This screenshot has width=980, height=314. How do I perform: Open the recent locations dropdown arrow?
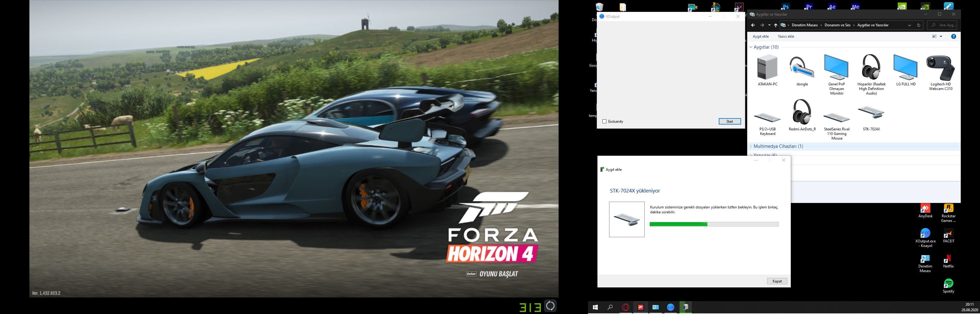click(769, 25)
